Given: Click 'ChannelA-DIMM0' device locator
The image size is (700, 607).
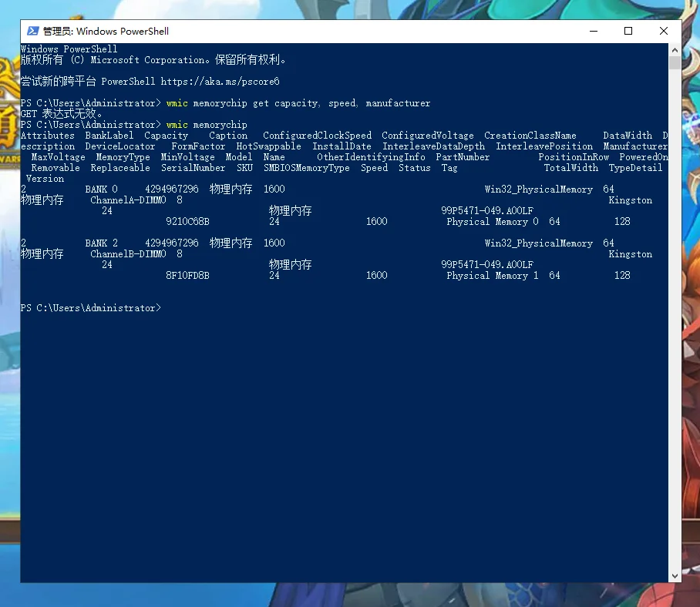Looking at the screenshot, I should click(128, 200).
